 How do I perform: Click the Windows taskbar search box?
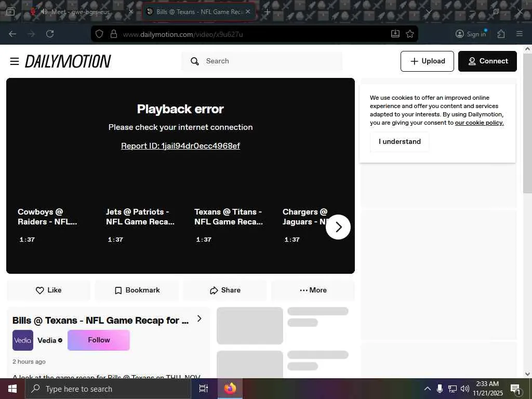click(x=108, y=389)
